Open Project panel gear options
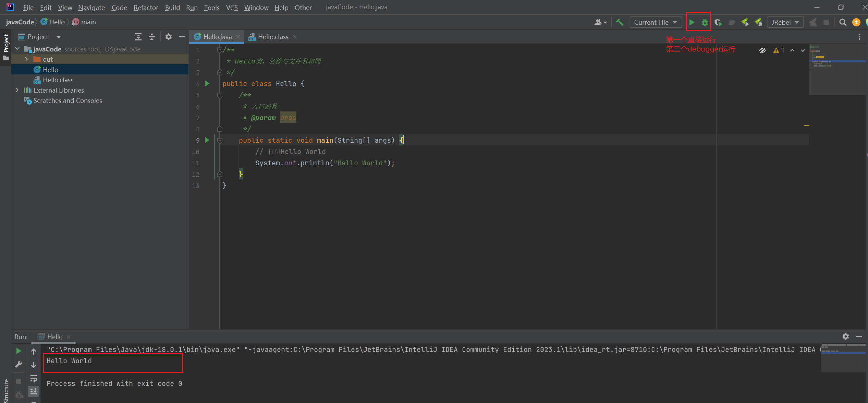Screen dimensions: 868x403 pyautogui.click(x=168, y=37)
